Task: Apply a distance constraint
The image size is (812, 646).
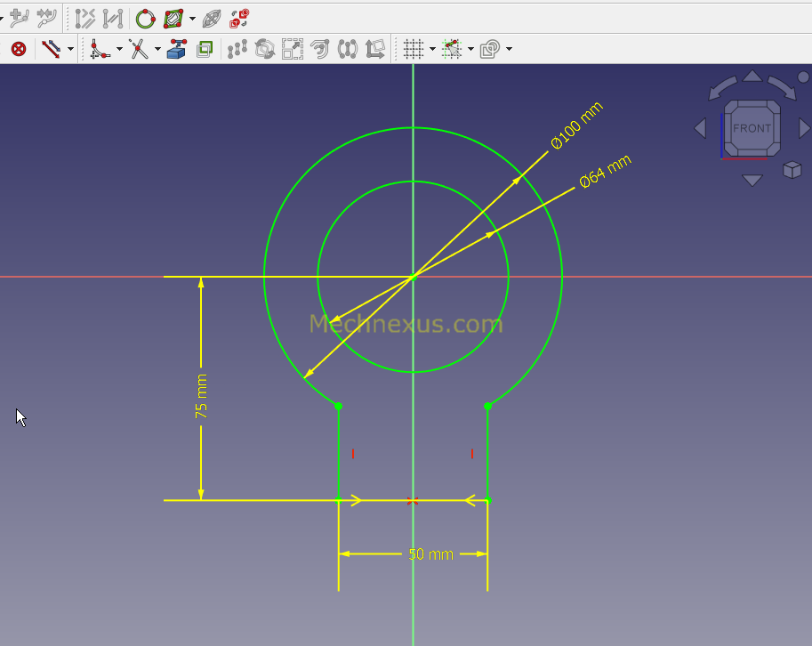Action: point(50,49)
